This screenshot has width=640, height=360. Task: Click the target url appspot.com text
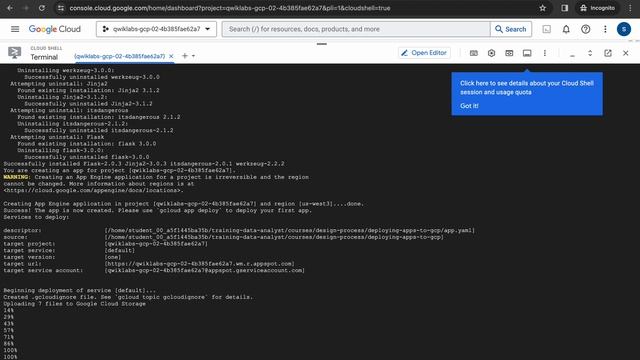tap(200, 264)
